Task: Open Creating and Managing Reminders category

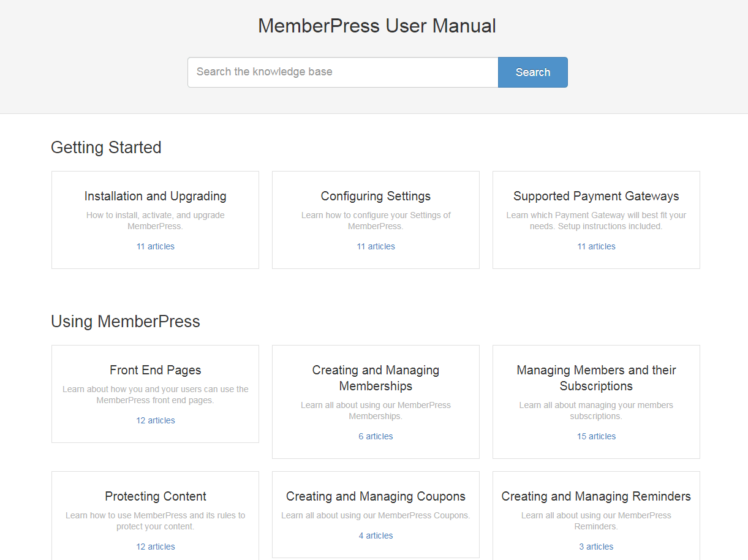Action: (596, 497)
